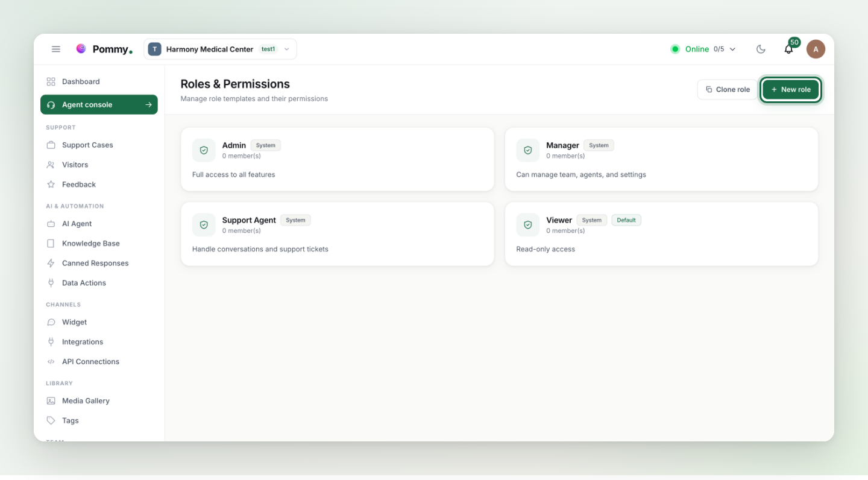Click the Support Agent shield icon

click(204, 225)
